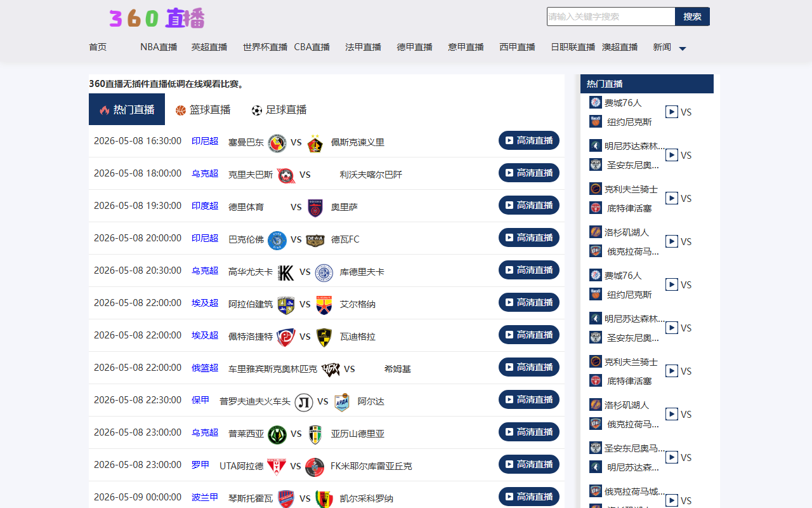Click the FK米耶尔库雷亚丘克 team logo
Viewport: 812px width, 508px height.
point(315,467)
